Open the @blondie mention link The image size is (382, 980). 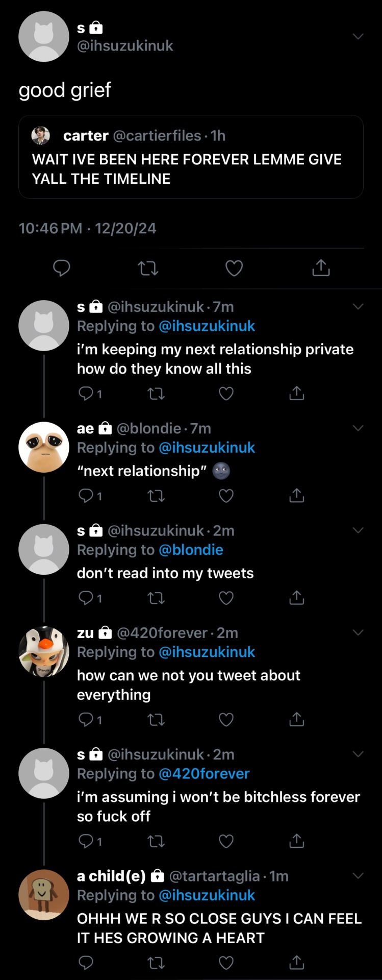click(191, 550)
